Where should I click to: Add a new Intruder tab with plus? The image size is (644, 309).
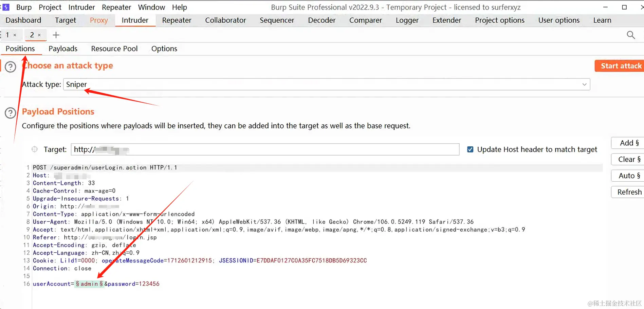(x=56, y=35)
